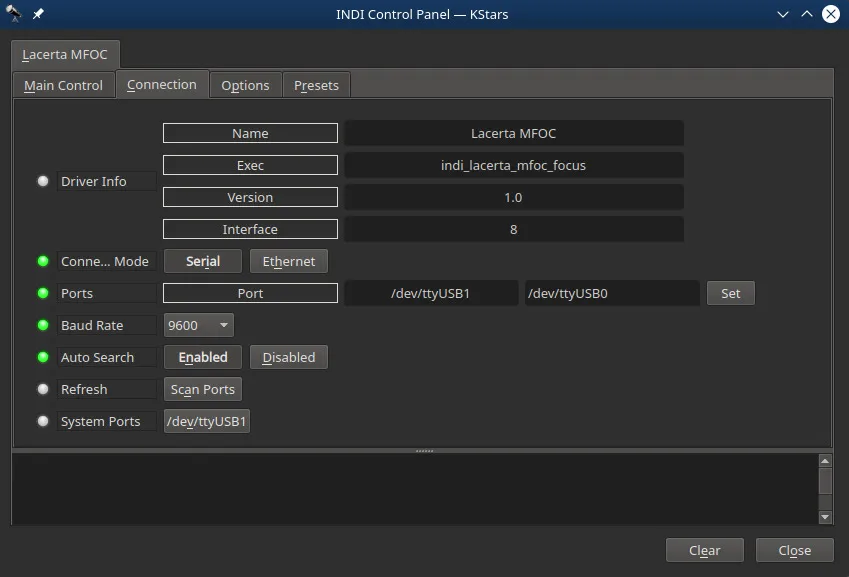The image size is (849, 577).
Task: Click the Scan Ports button
Action: 203,389
